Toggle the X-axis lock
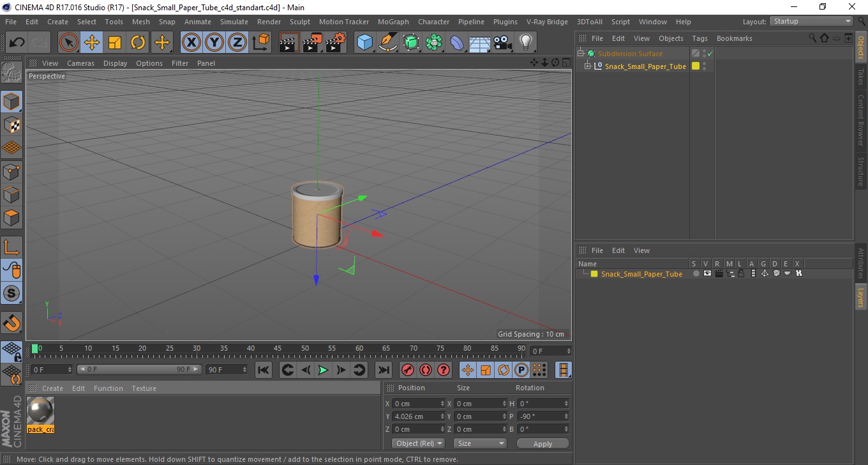The width and height of the screenshot is (868, 465). [x=191, y=43]
